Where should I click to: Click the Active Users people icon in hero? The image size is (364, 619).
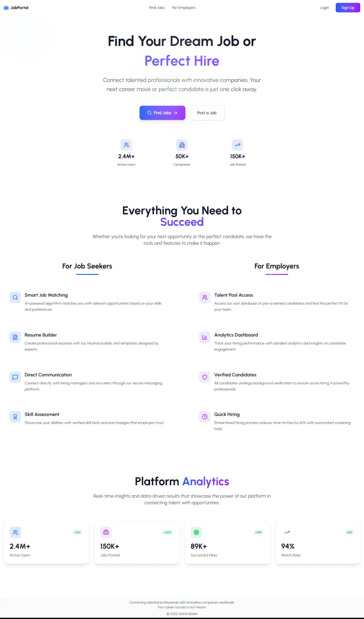pos(126,145)
